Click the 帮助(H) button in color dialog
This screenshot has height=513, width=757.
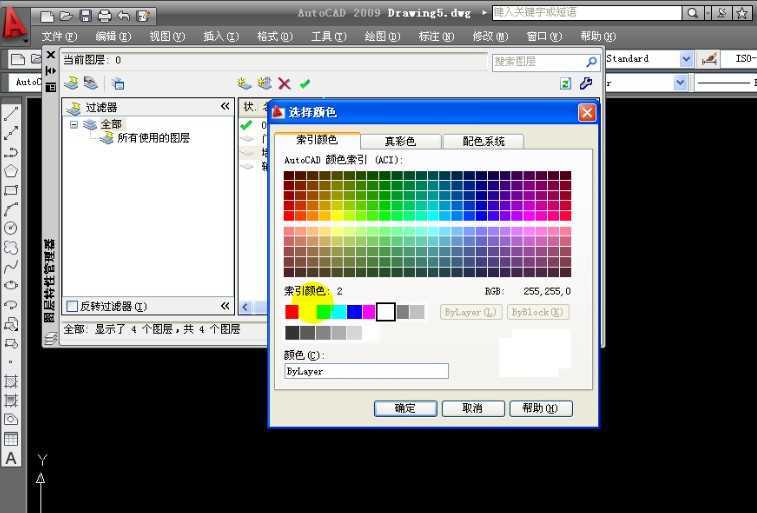click(x=541, y=408)
